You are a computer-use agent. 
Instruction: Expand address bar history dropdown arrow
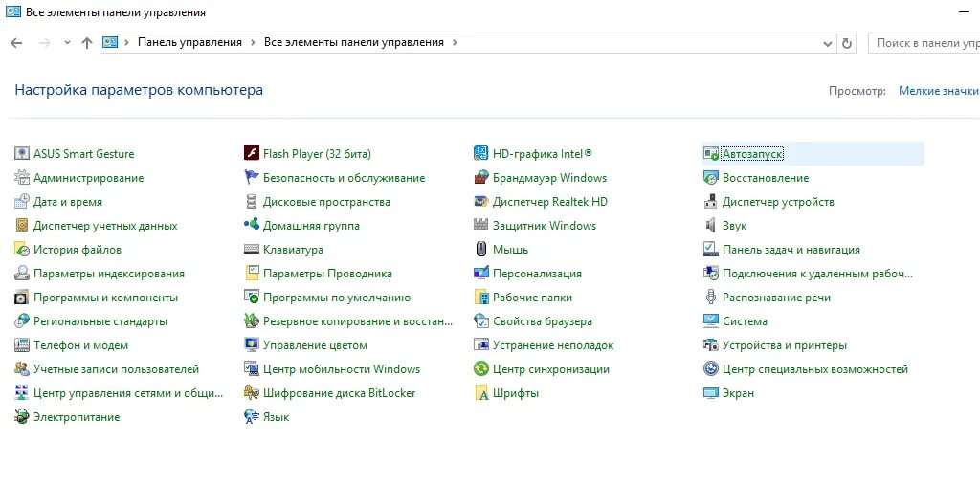828,43
